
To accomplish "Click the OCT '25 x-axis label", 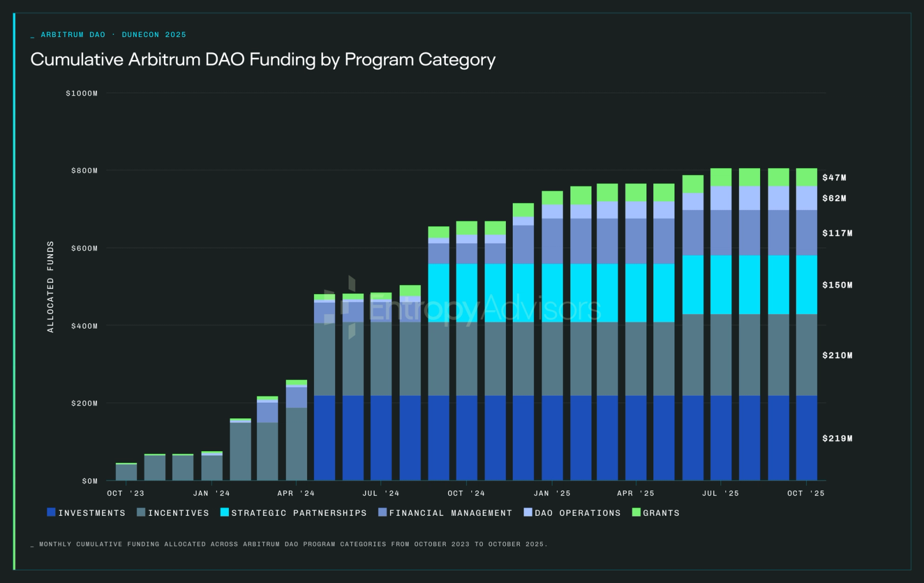I will pos(806,493).
